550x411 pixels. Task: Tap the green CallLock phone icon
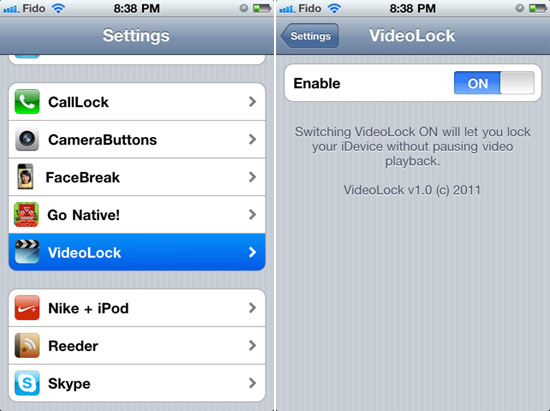(x=27, y=102)
